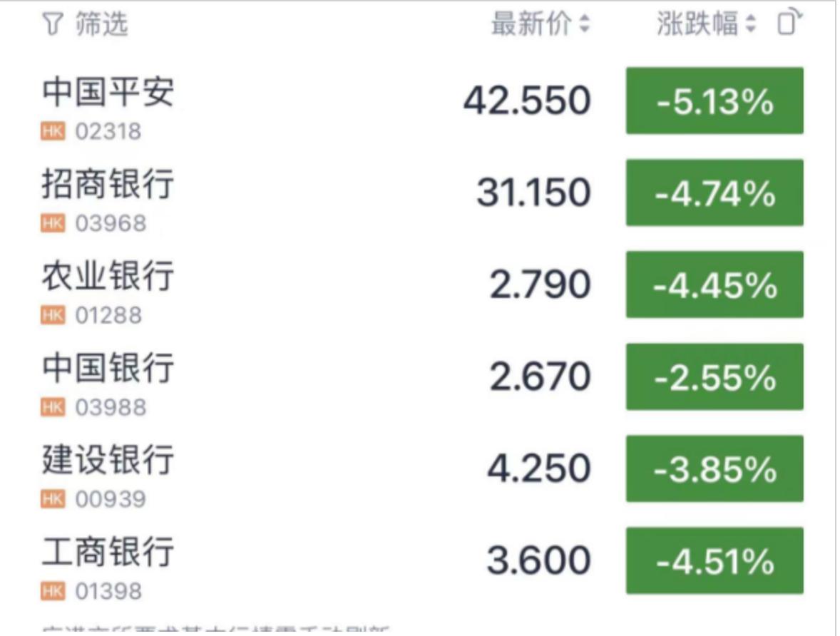Click HK badge under 招商银行
The height and width of the screenshot is (636, 840).
click(52, 223)
